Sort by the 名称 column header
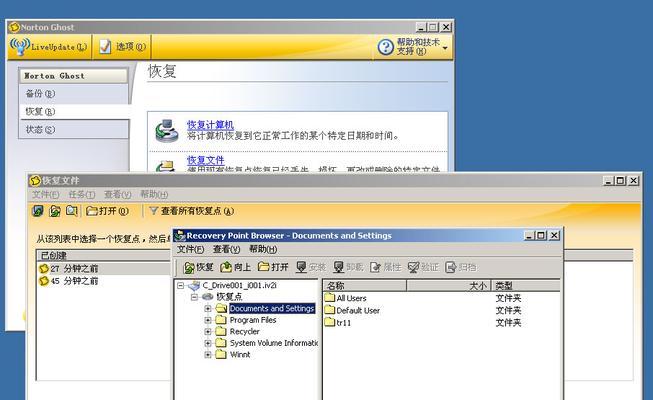 point(365,285)
